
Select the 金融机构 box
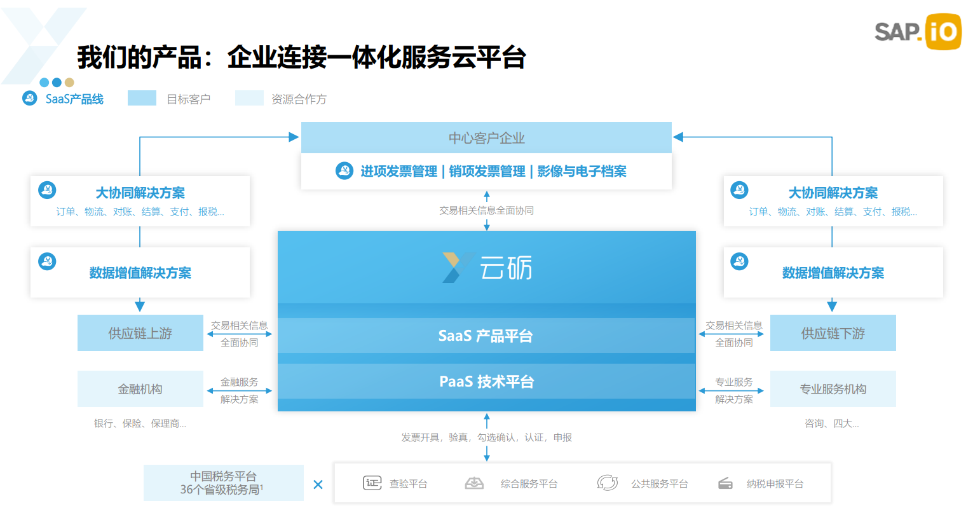(x=140, y=389)
